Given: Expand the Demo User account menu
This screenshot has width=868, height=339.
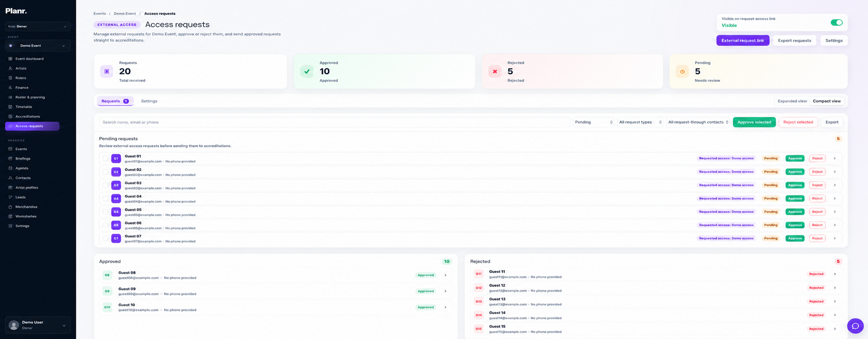Looking at the screenshot, I should point(64,325).
